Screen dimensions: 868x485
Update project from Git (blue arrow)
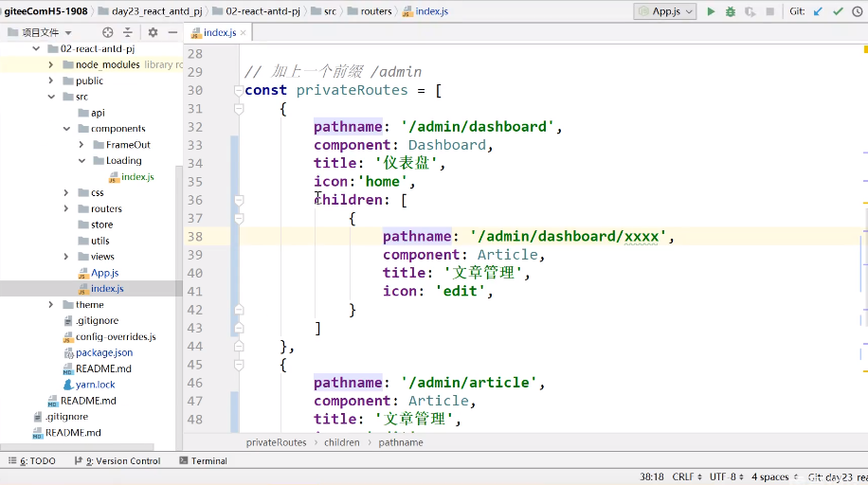[818, 11]
